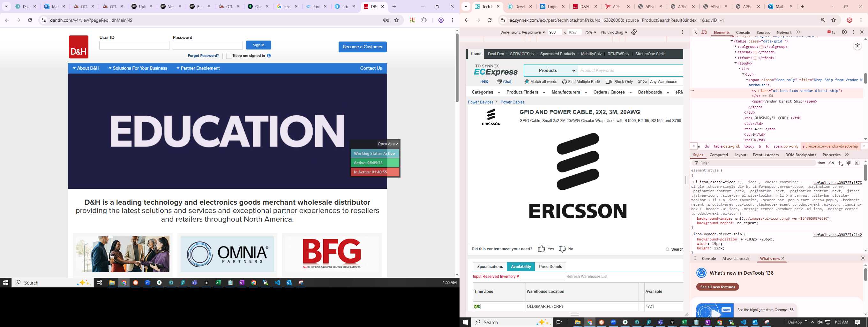This screenshot has height=327, width=868.
Task: Click the Become a Customer button
Action: point(363,47)
